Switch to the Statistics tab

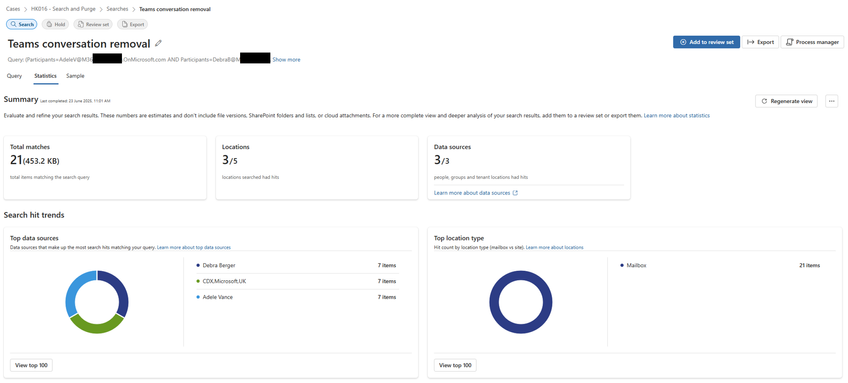click(x=45, y=76)
